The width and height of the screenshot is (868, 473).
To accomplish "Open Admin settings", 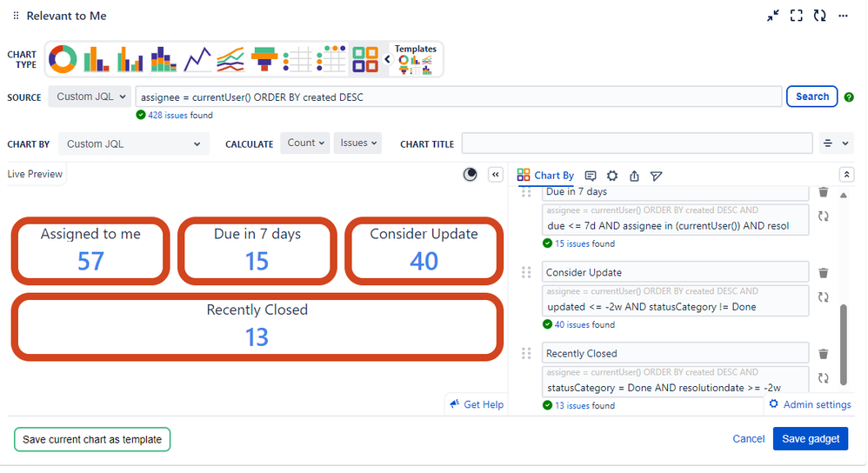I will coord(811,404).
